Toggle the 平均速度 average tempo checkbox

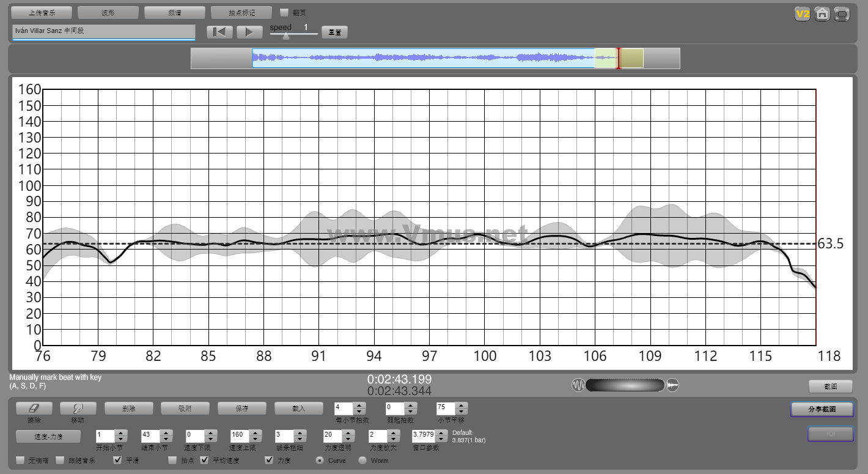pos(205,460)
